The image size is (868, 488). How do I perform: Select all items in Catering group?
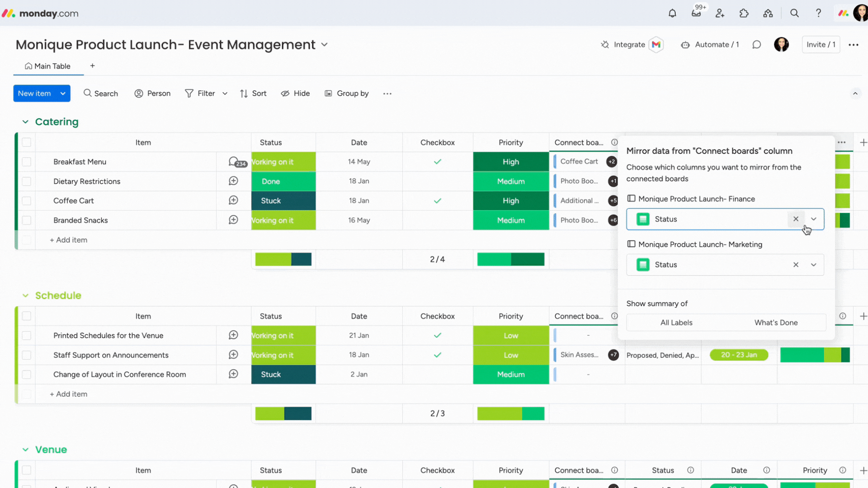27,142
